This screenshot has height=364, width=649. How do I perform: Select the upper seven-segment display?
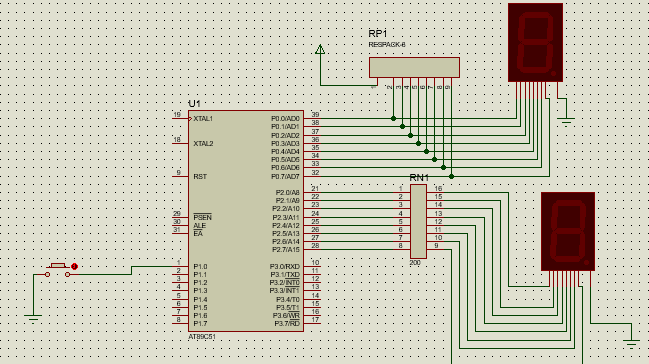point(535,42)
